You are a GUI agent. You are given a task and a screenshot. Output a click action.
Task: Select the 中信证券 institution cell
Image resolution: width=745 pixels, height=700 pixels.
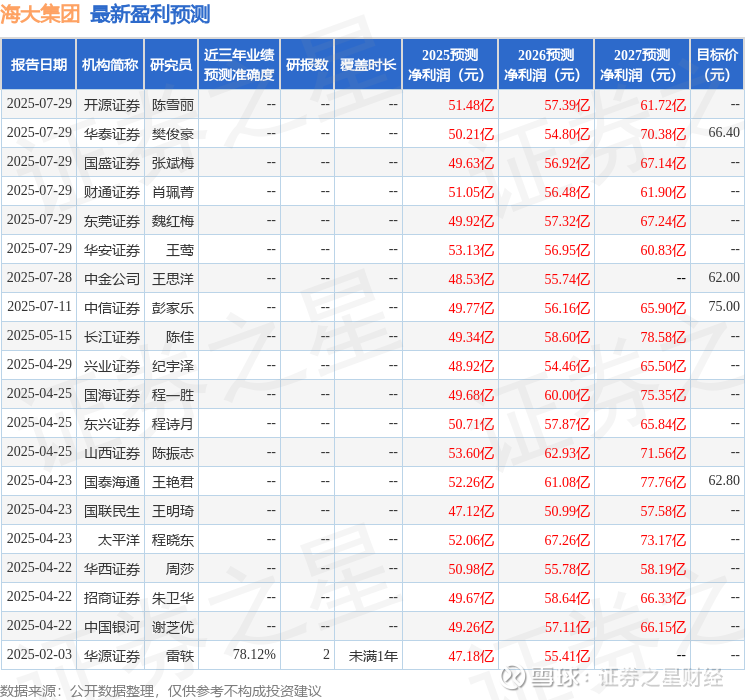click(x=112, y=308)
